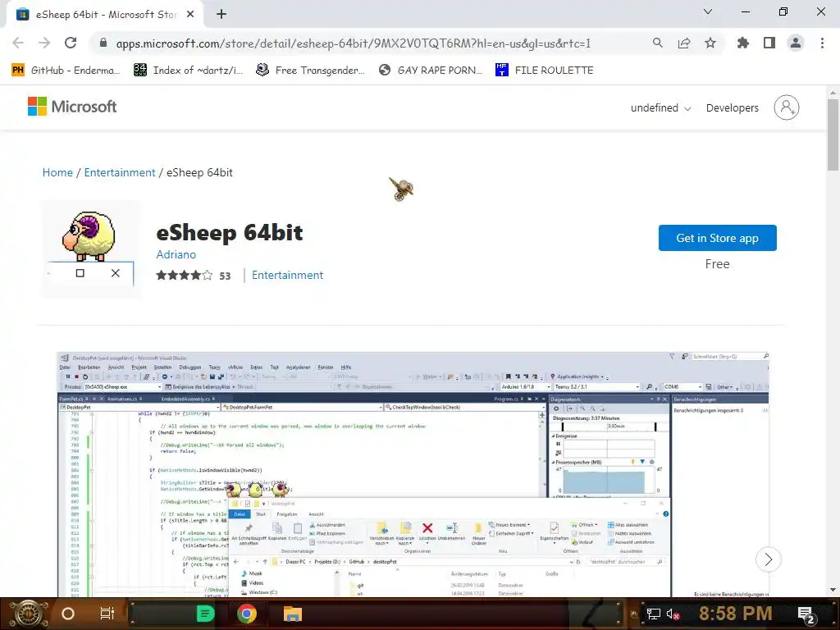Viewport: 840px width, 630px height.
Task: Open publisher Adriano link
Action: coord(176,254)
